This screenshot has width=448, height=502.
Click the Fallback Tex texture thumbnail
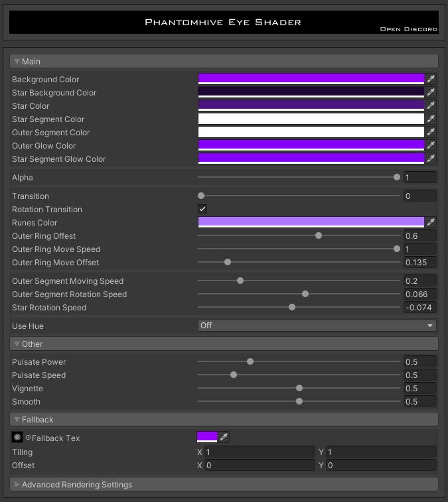(17, 437)
